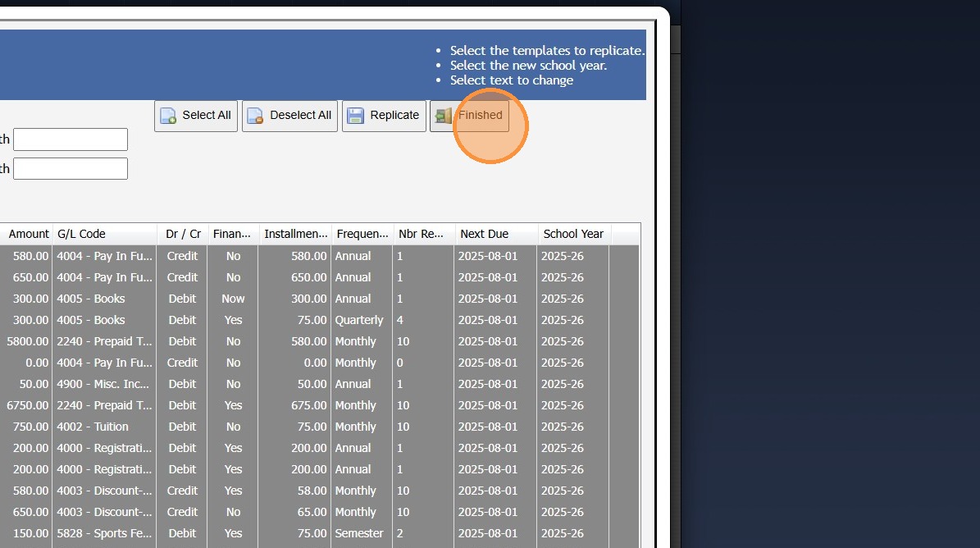Sort by the Frequen... column header
The image size is (980, 548).
click(362, 234)
